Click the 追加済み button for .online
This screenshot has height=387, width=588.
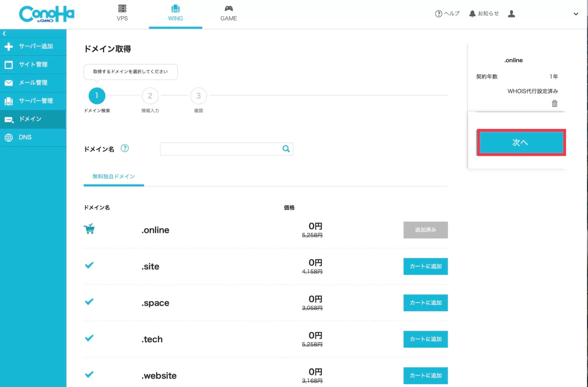425,230
